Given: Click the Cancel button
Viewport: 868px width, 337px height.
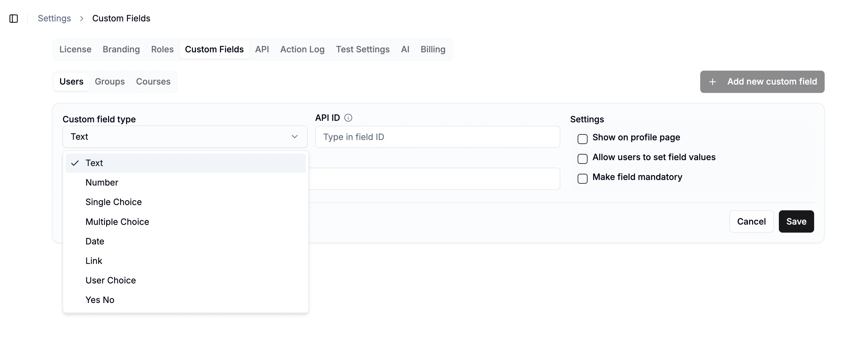Looking at the screenshot, I should point(751,221).
